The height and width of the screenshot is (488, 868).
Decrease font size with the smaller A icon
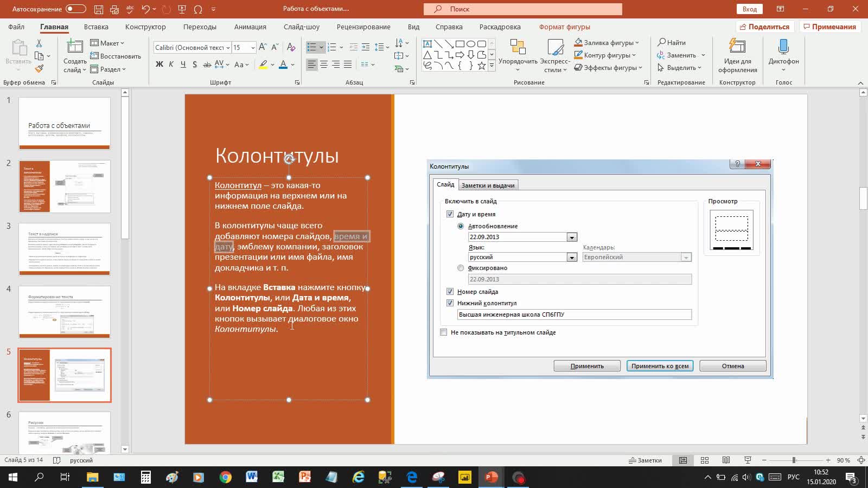point(275,47)
